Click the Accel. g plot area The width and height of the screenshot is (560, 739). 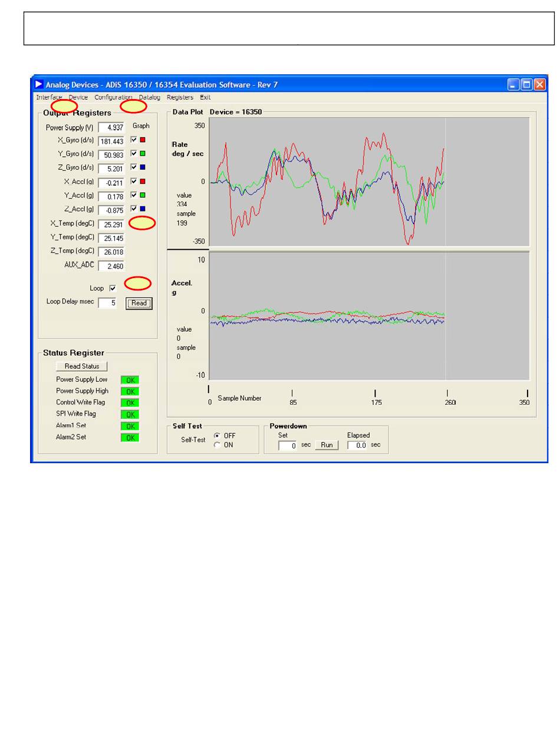(369, 316)
